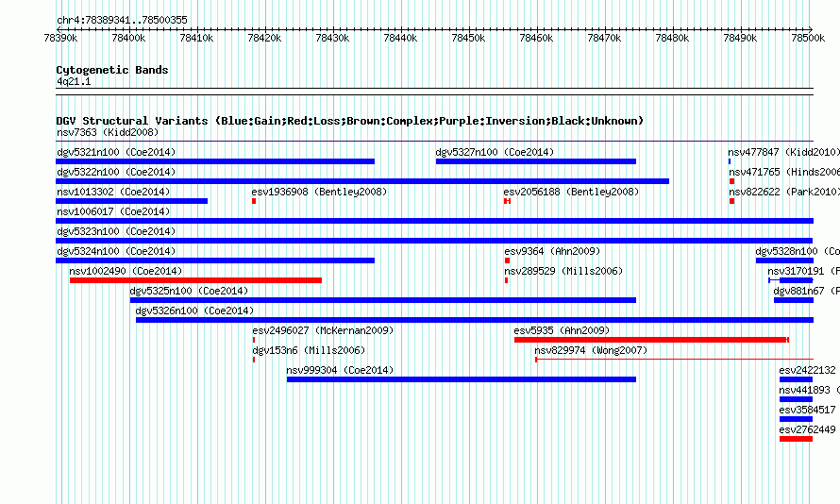Click the nsv822622 (Park2010) red marker
Image resolution: width=840 pixels, height=504 pixels.
731,201
